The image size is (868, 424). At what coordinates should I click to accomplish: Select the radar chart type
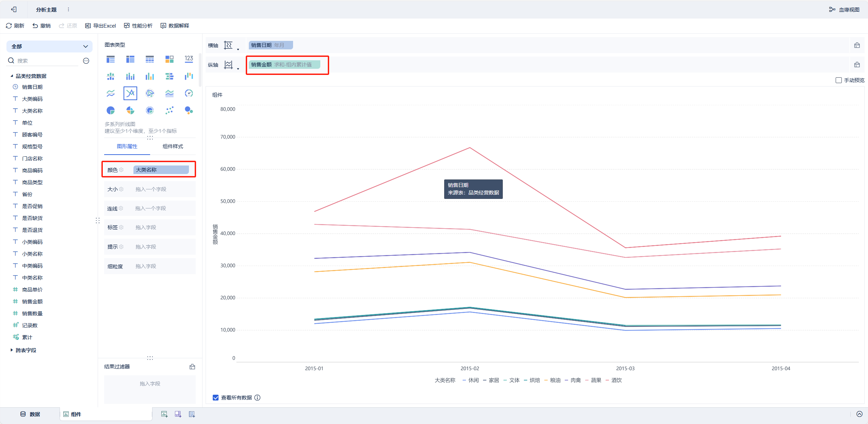click(150, 93)
